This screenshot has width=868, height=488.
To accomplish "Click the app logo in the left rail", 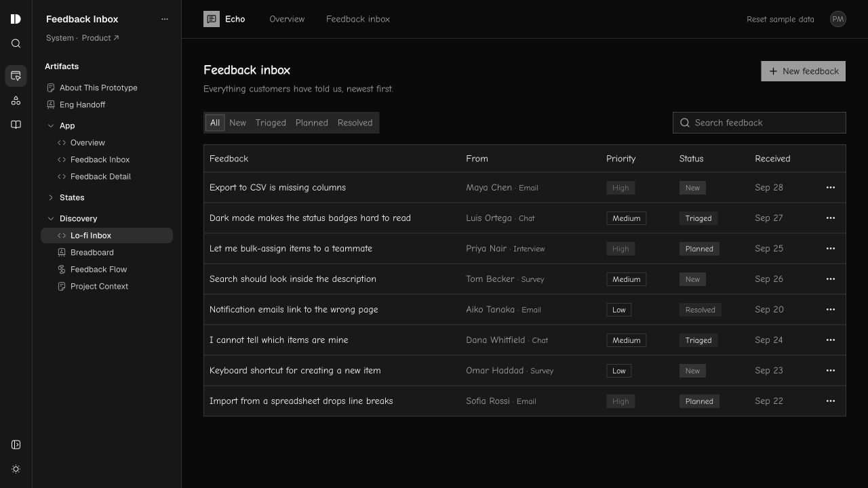I will pos(16,19).
